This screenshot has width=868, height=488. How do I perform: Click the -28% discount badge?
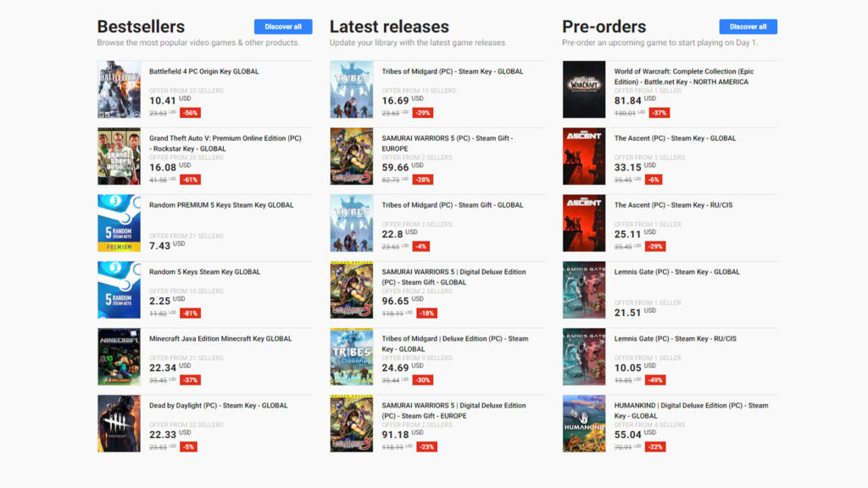[423, 180]
